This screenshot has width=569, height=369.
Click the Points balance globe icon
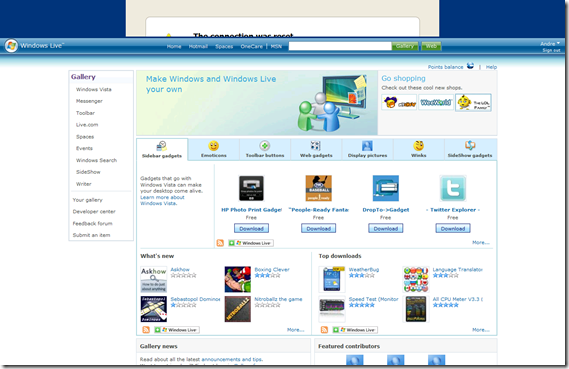470,66
